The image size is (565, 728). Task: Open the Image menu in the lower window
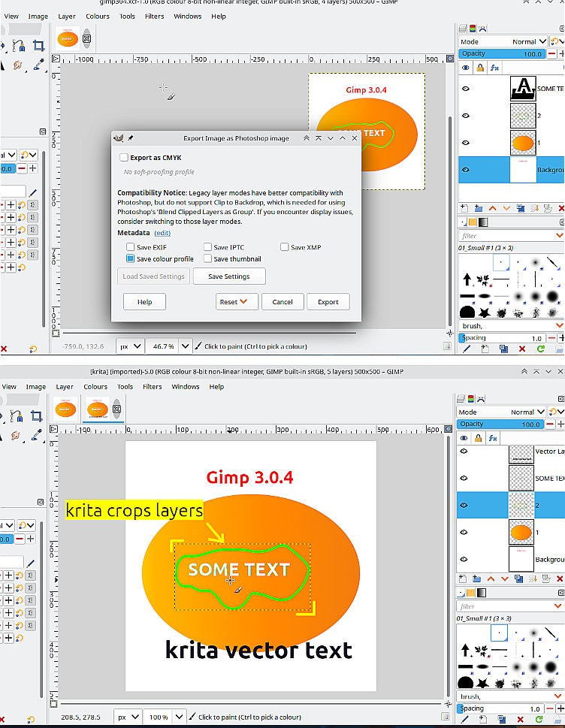tap(36, 387)
